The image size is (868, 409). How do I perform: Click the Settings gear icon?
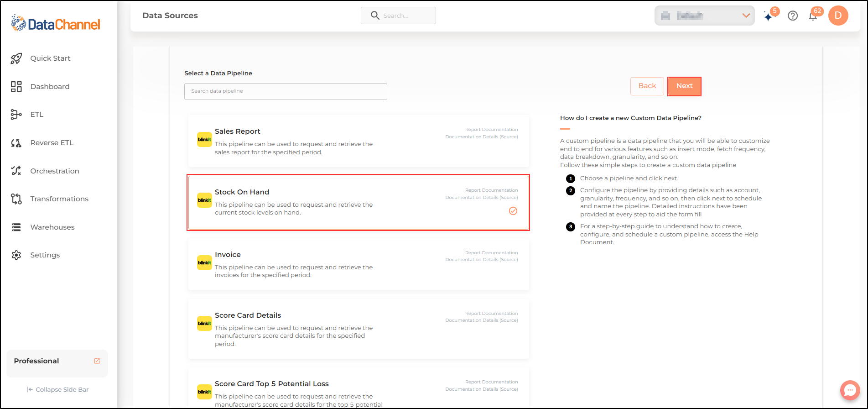16,255
